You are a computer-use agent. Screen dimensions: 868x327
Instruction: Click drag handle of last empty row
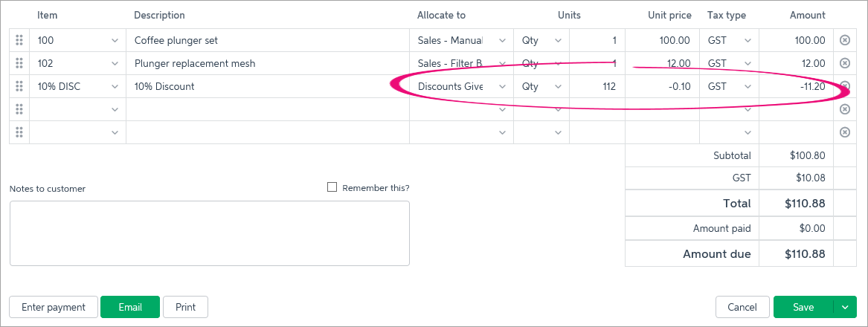coord(19,132)
